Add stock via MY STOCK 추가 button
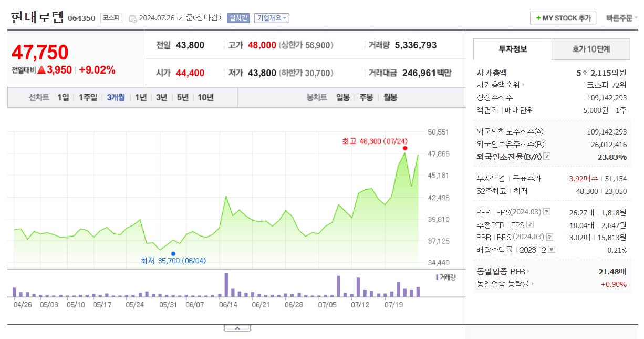The height and width of the screenshot is (339, 644). coord(563,18)
